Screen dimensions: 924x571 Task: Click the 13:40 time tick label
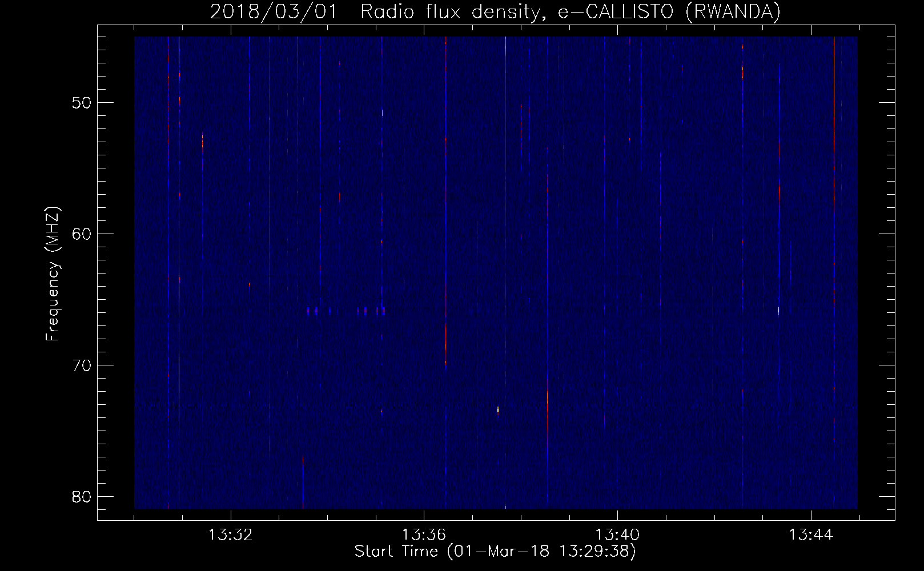[617, 535]
